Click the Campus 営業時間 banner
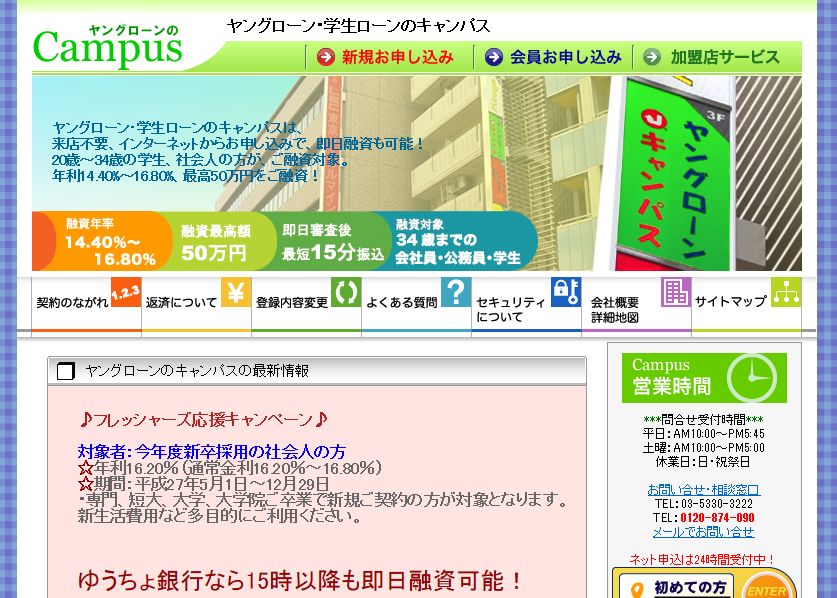 pos(704,377)
